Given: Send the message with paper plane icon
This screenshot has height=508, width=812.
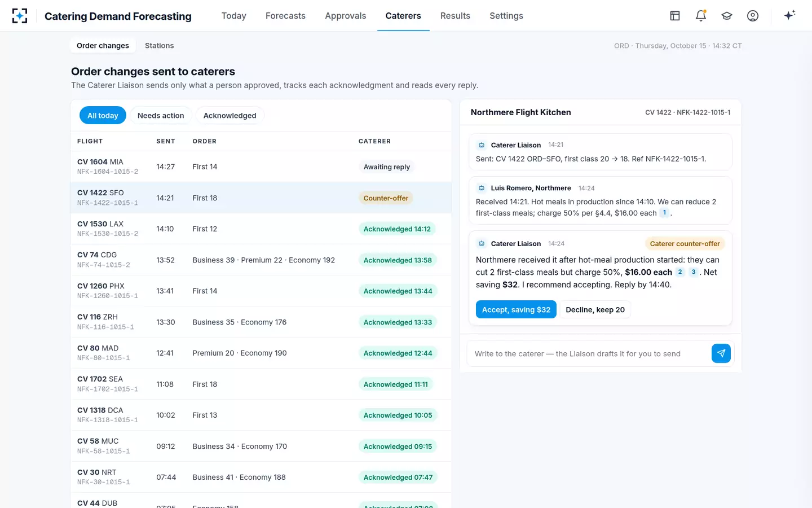Looking at the screenshot, I should pos(721,353).
